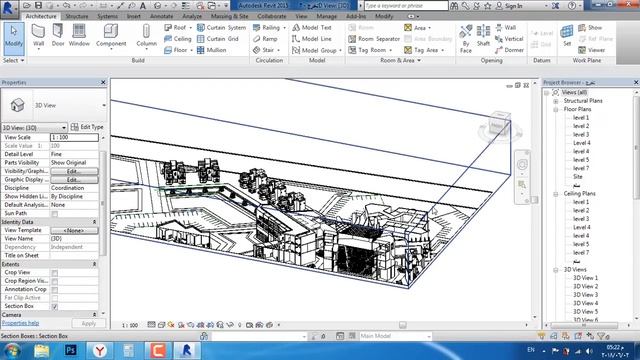This screenshot has height=360, width=640.
Task: Toggle the Crop Region Visible checkbox
Action: (55, 281)
